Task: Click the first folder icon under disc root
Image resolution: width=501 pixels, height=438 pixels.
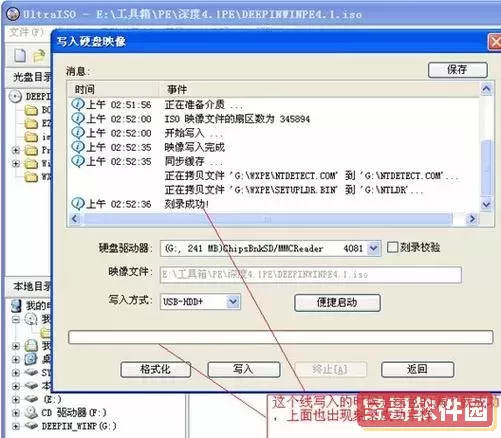Action: [x=31, y=110]
